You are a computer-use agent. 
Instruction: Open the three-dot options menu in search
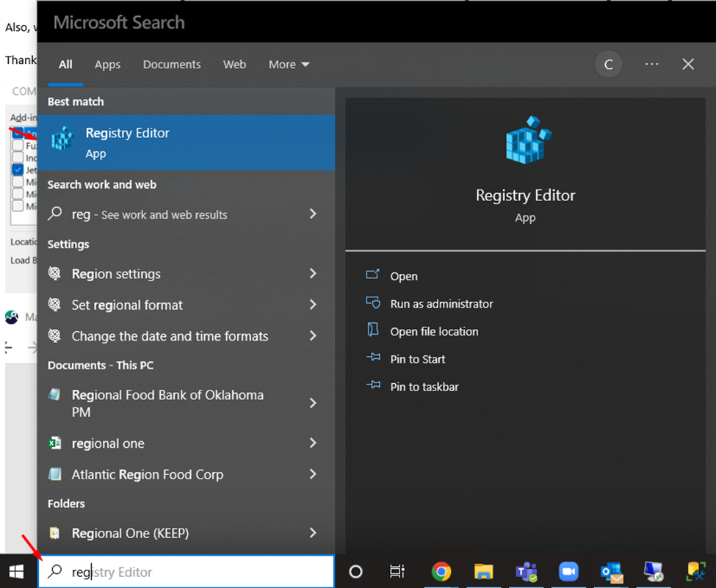pyautogui.click(x=651, y=64)
